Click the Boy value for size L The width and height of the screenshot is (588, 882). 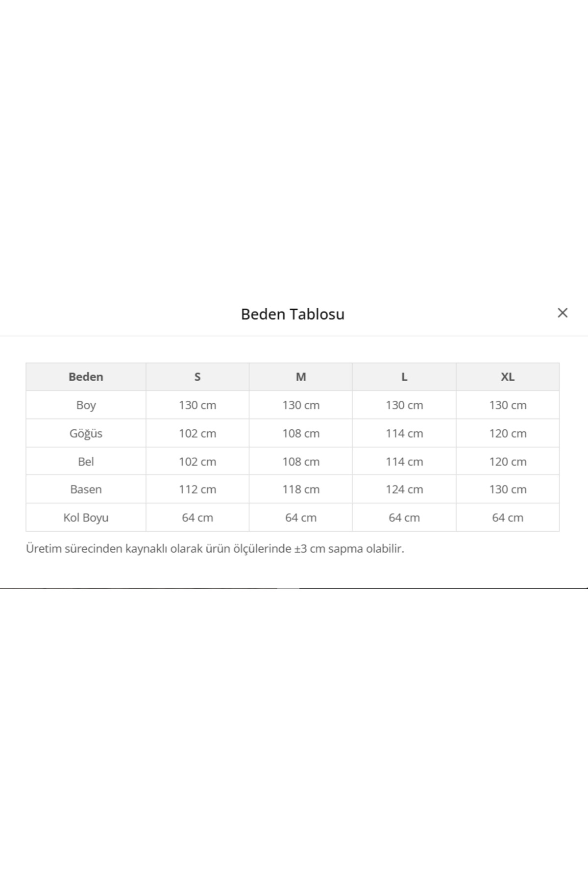(404, 405)
